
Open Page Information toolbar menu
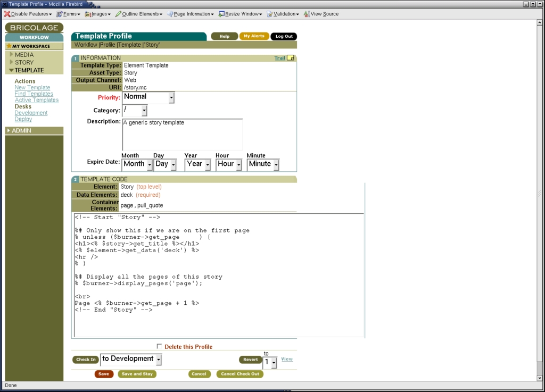pos(191,14)
